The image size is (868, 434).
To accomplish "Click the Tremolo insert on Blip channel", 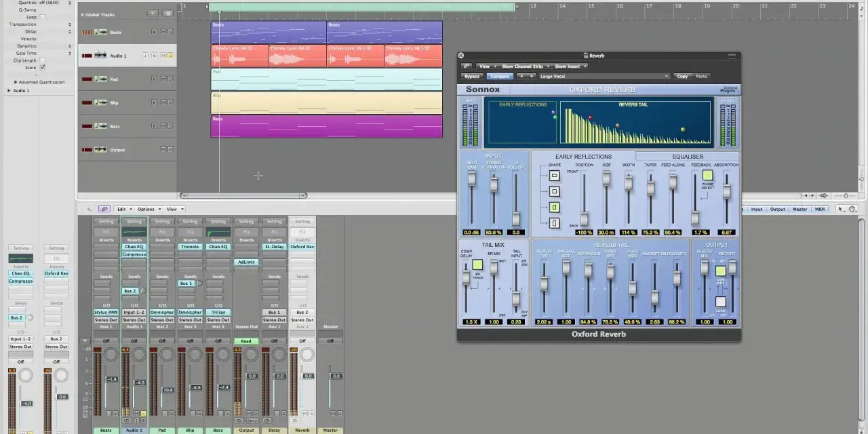I will 190,247.
